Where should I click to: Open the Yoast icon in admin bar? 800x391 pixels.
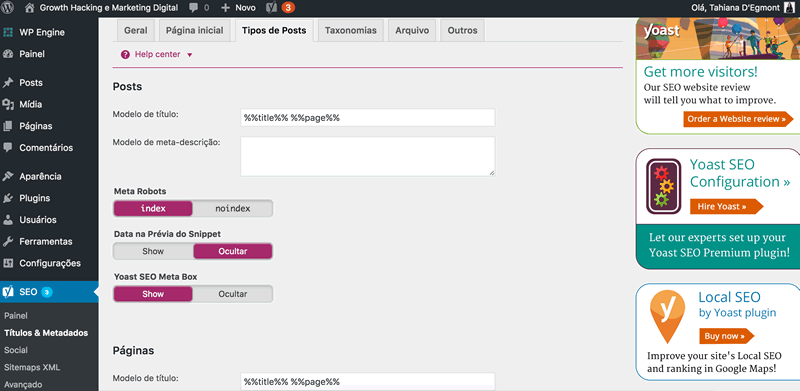point(272,8)
